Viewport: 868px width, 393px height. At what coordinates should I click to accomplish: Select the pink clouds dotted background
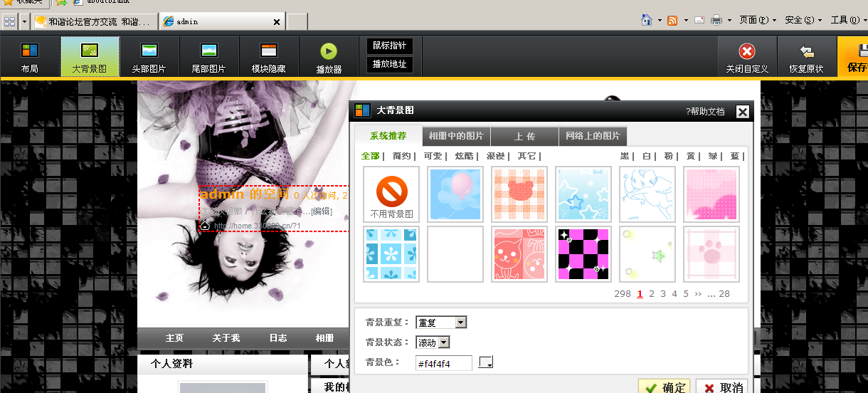click(x=711, y=194)
